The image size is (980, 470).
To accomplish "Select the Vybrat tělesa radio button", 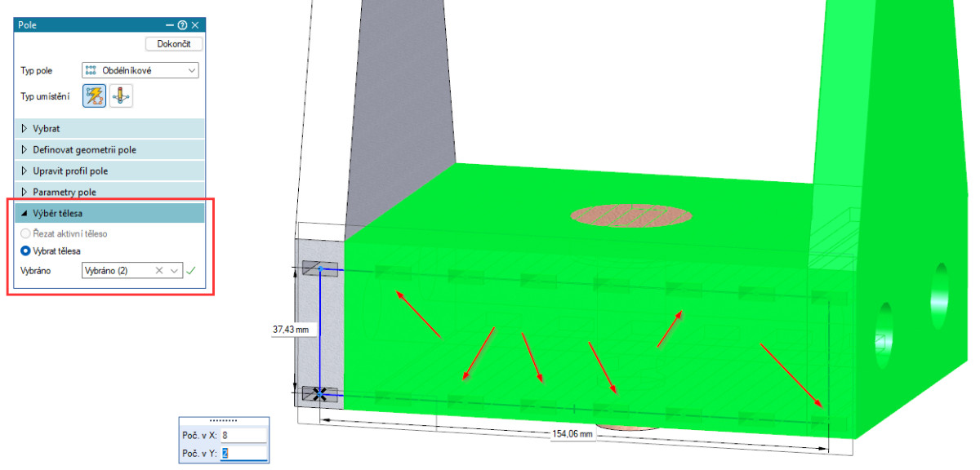I will point(26,251).
